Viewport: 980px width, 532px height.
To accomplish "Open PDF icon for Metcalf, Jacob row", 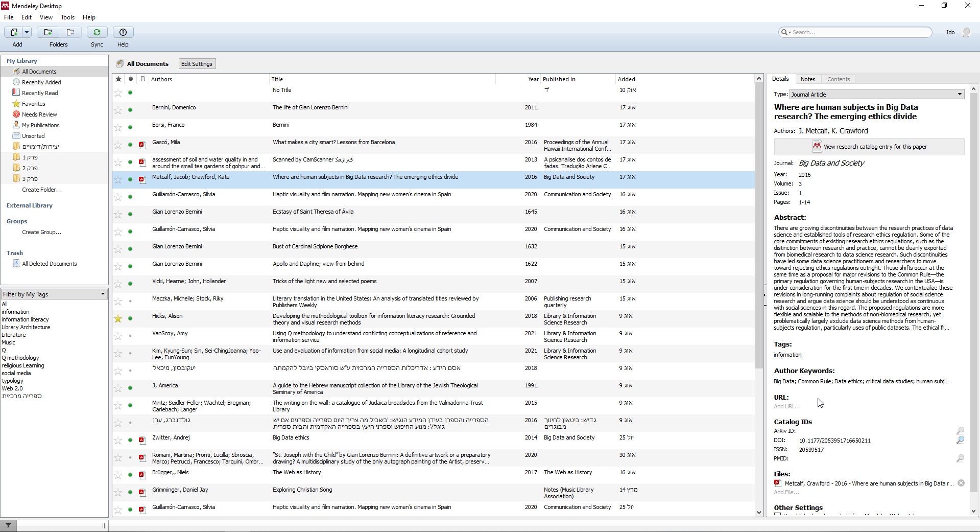I will [142, 180].
